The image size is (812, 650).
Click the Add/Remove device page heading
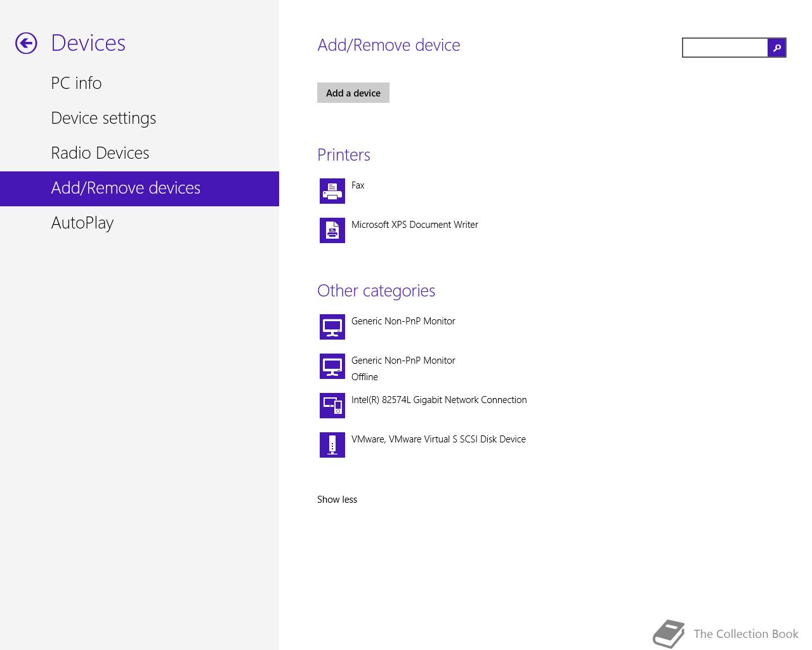389,45
